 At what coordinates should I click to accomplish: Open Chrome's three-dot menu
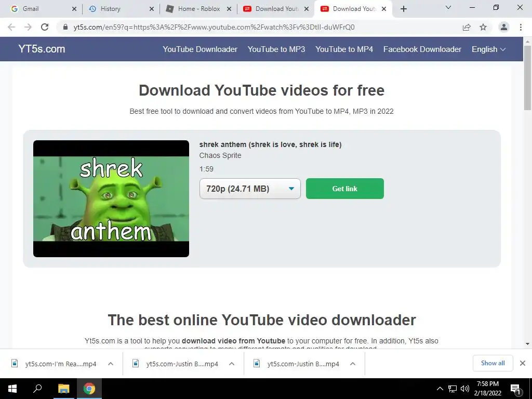(x=521, y=27)
